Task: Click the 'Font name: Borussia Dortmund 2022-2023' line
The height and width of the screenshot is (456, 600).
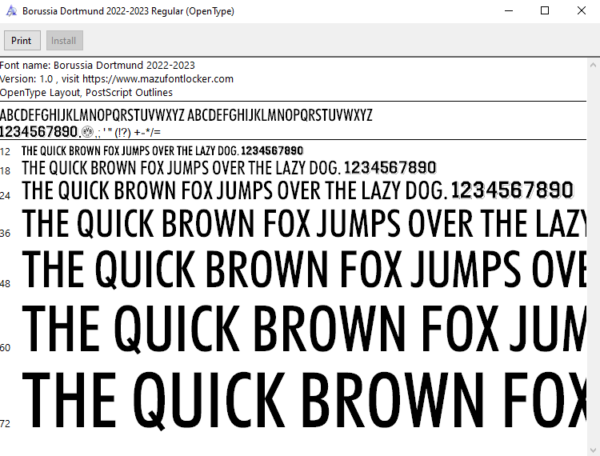Action: [x=98, y=65]
